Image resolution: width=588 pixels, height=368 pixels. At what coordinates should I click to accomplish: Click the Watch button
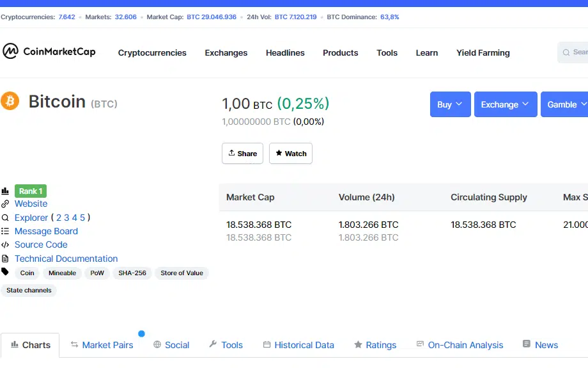291,153
